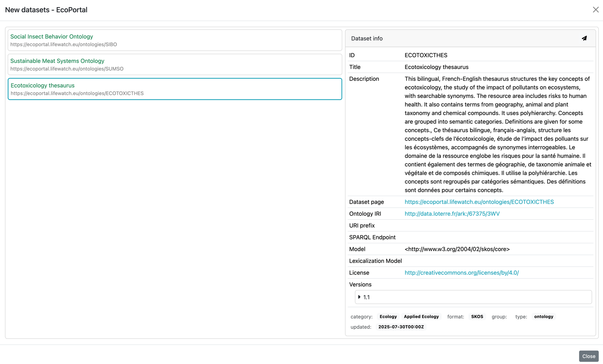This screenshot has height=364, width=603.
Task: Click the SPARQL Endpoint label
Action: click(372, 237)
